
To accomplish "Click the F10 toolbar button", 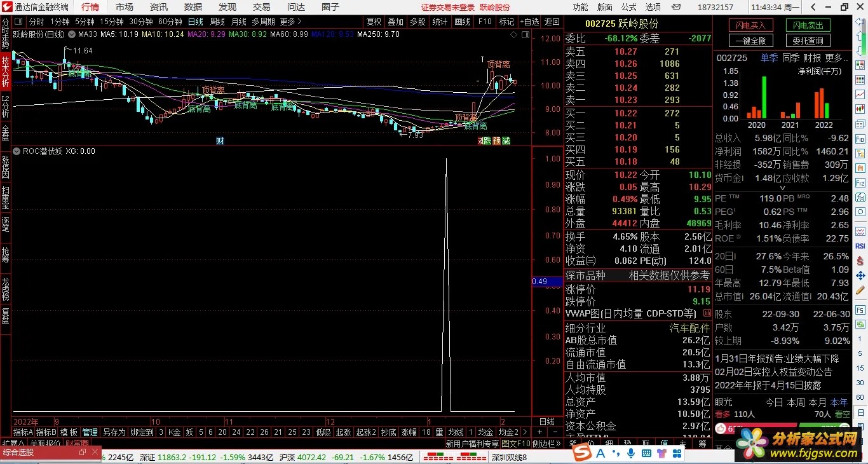I will (x=485, y=22).
